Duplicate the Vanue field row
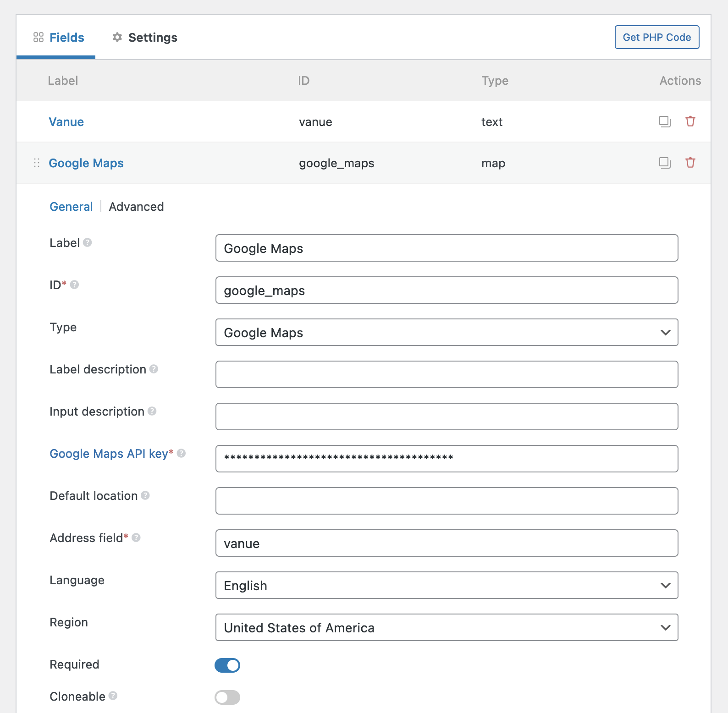728x713 pixels. point(665,121)
